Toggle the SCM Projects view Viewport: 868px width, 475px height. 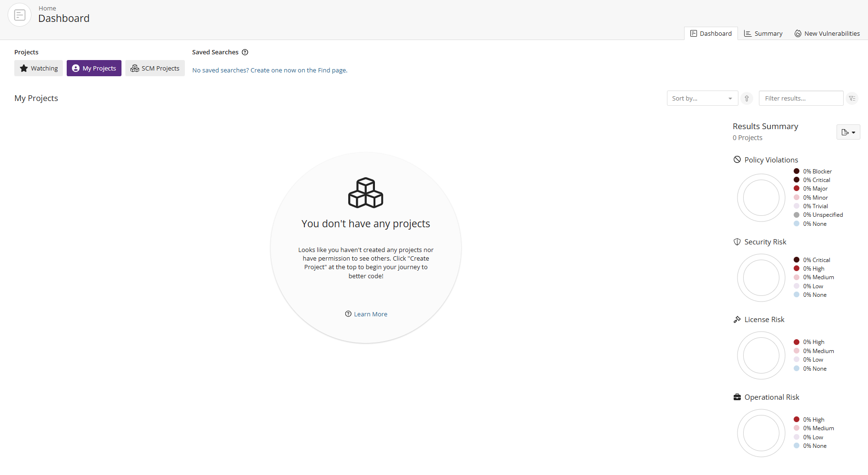click(x=155, y=68)
